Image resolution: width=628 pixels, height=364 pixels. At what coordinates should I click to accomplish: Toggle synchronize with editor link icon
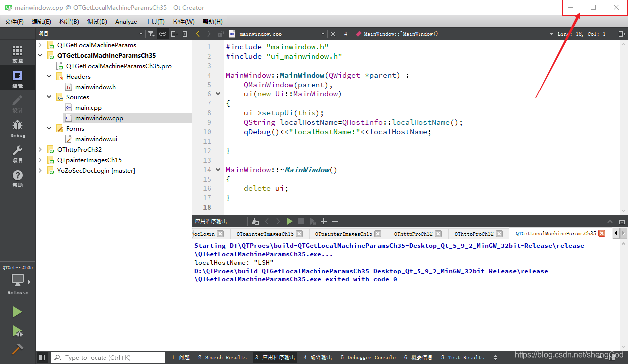pos(163,34)
